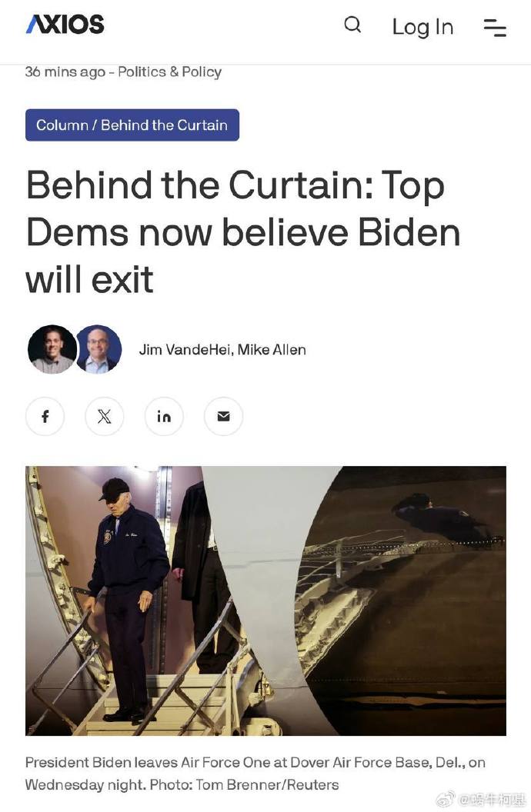The height and width of the screenshot is (812, 531).
Task: Share article via email icon
Action: [x=224, y=416]
